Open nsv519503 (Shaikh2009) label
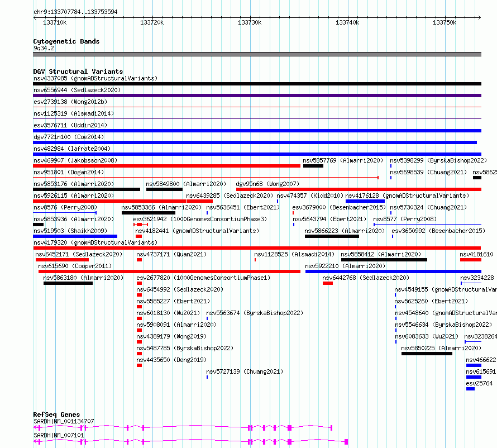 coord(70,231)
